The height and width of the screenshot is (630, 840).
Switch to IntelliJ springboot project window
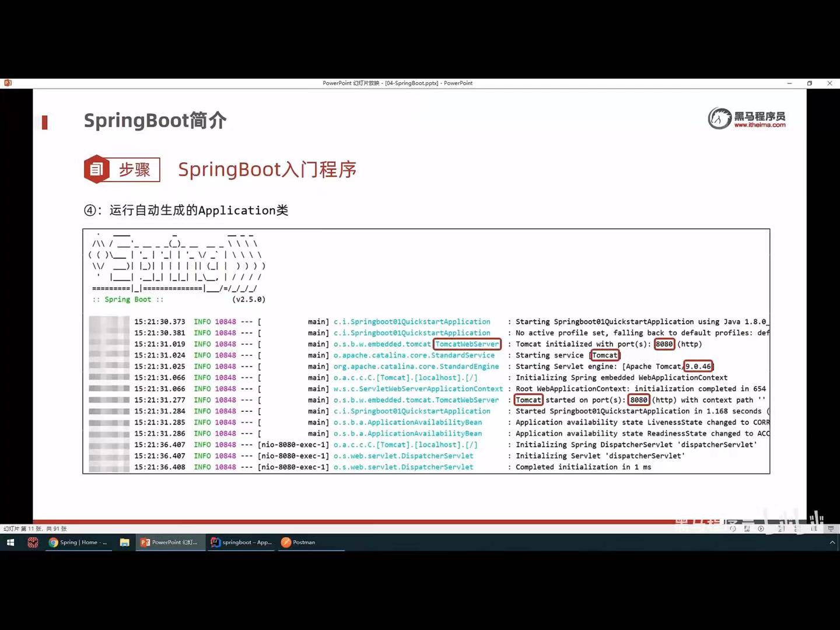point(241,542)
